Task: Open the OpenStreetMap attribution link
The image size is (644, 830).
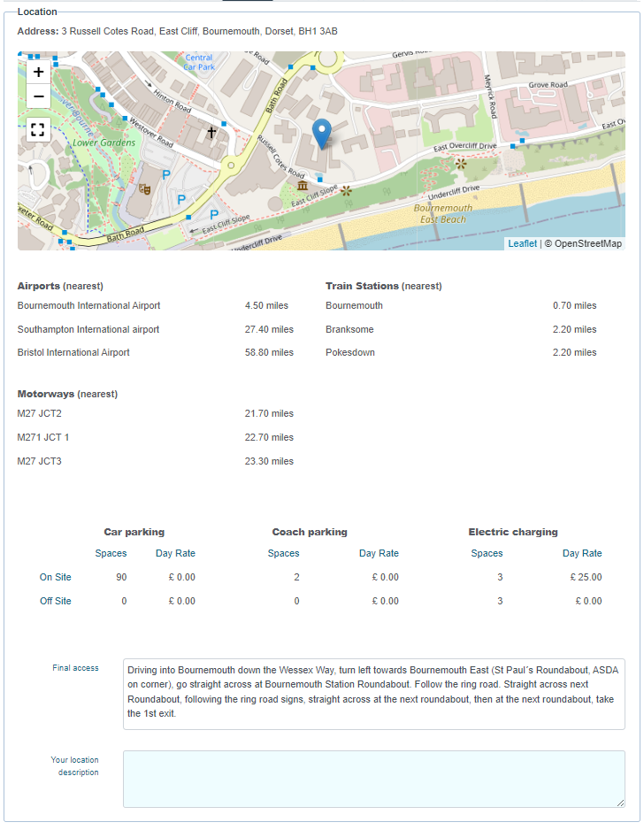Action: point(588,243)
